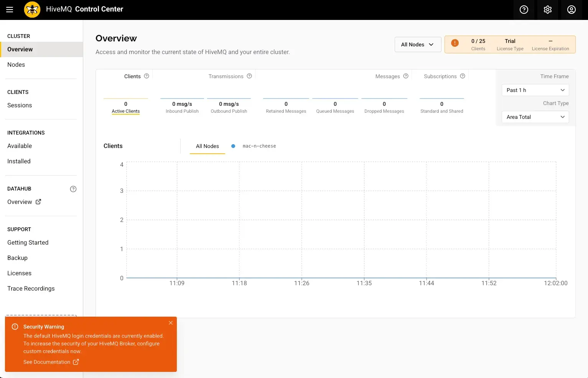The height and width of the screenshot is (378, 588).
Task: Click the DataHub help icon in sidebar
Action: [73, 189]
